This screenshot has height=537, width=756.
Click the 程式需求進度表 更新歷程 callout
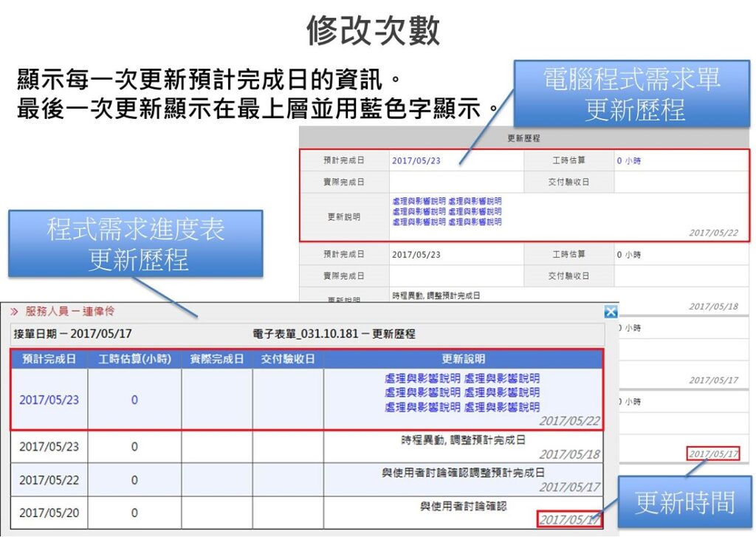[x=136, y=244]
